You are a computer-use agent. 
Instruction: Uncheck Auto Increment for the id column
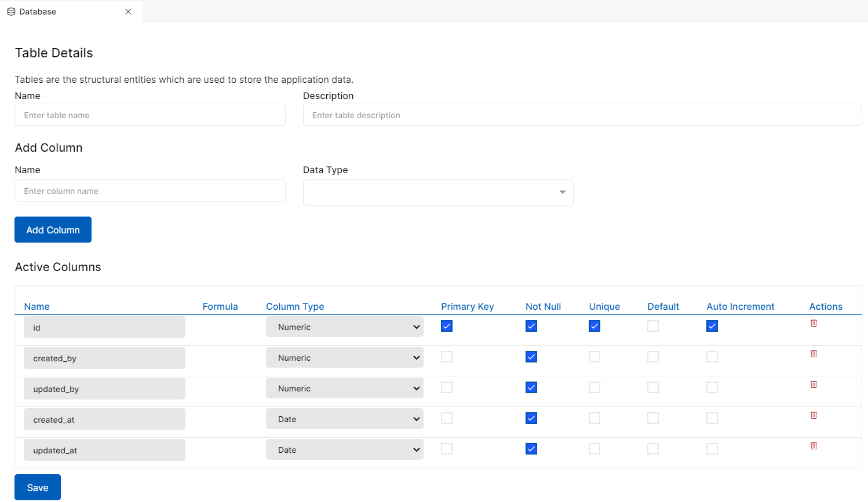click(x=712, y=326)
